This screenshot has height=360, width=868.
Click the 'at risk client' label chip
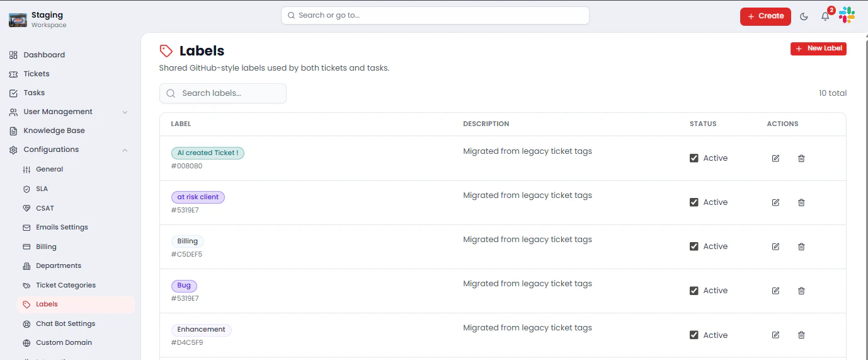coord(198,197)
